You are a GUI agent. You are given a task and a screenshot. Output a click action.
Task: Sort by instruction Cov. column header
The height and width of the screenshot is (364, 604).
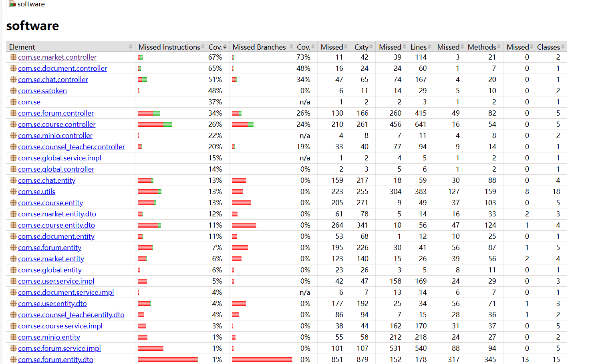(217, 47)
